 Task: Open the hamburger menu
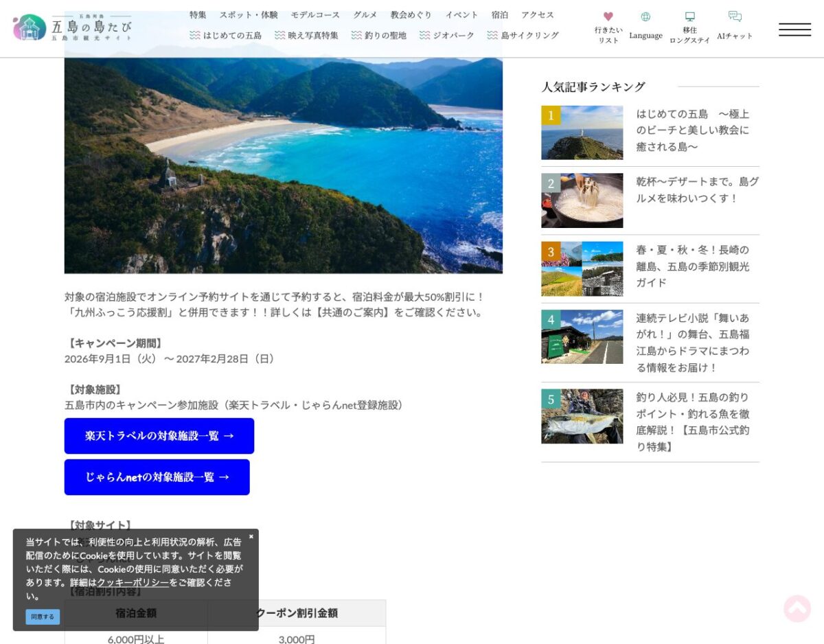(794, 30)
